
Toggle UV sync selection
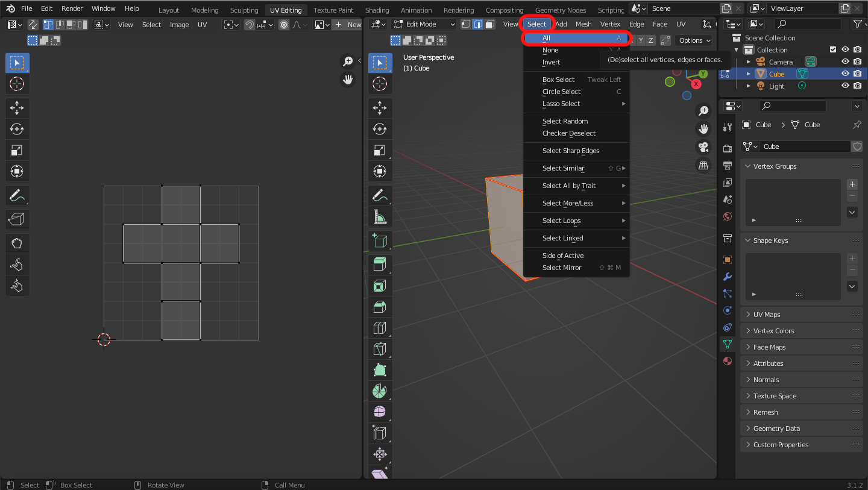coord(33,25)
